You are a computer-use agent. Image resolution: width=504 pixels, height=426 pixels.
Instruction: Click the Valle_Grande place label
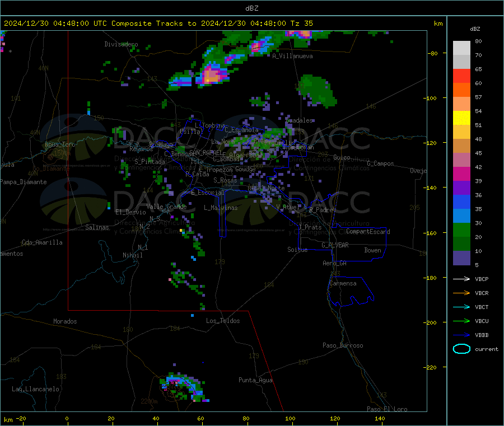click(166, 206)
